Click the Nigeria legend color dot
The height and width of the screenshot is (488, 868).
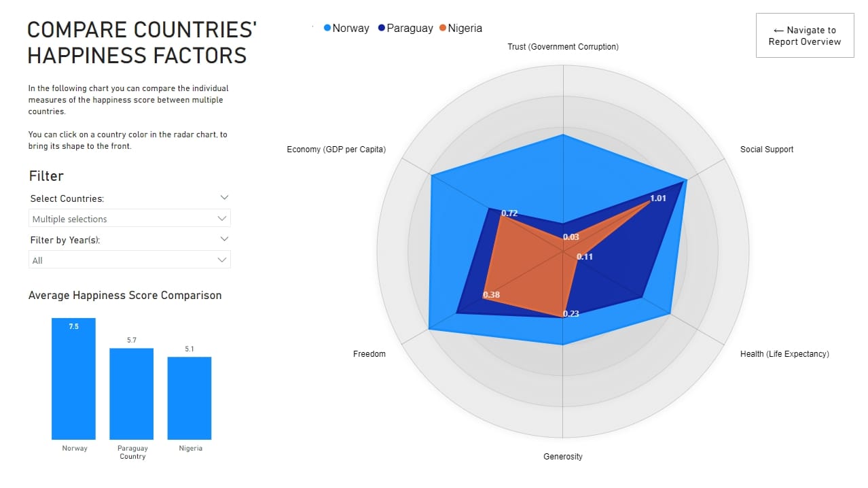443,29
